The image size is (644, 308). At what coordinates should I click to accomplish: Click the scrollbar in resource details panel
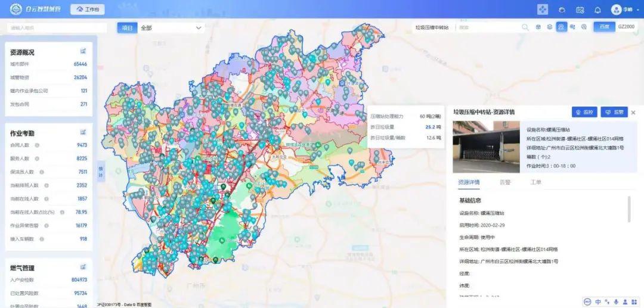pos(629,209)
